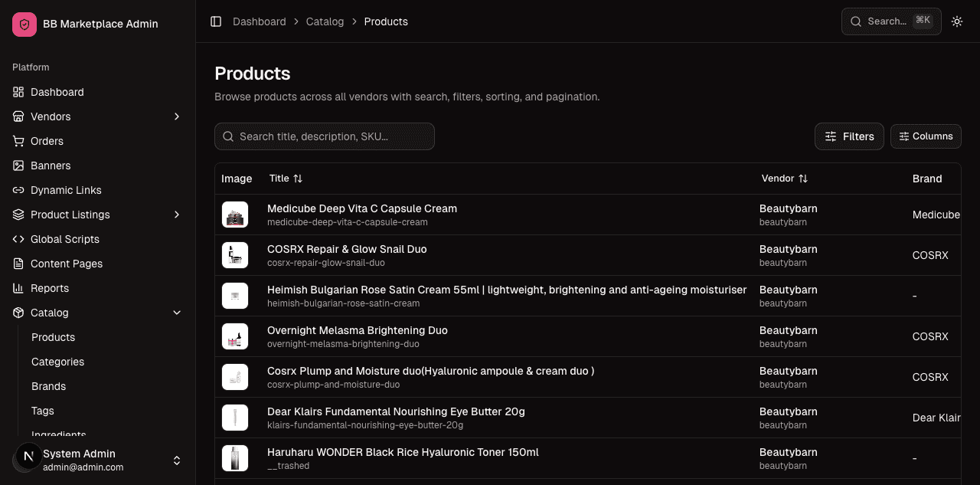Click Beautybarn vendor in the Medicube row
This screenshot has height=485, width=980.
pyautogui.click(x=789, y=208)
